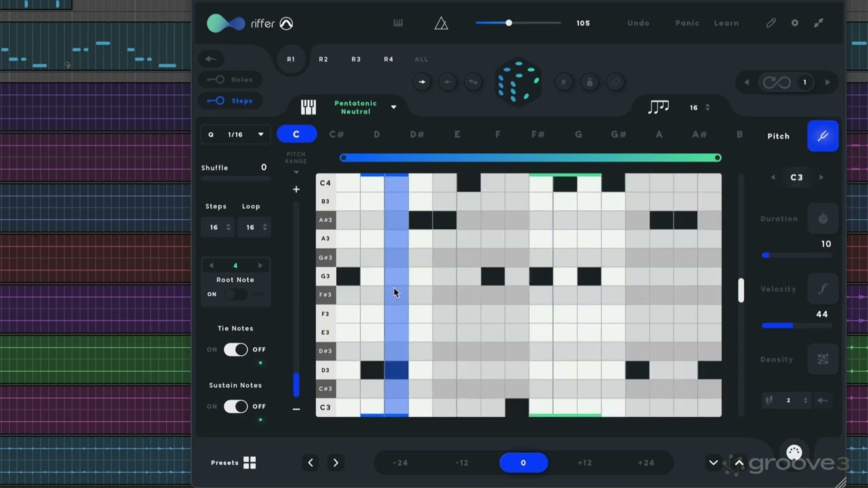The height and width of the screenshot is (488, 868).
Task: Select the F# root key
Action: coord(538,134)
